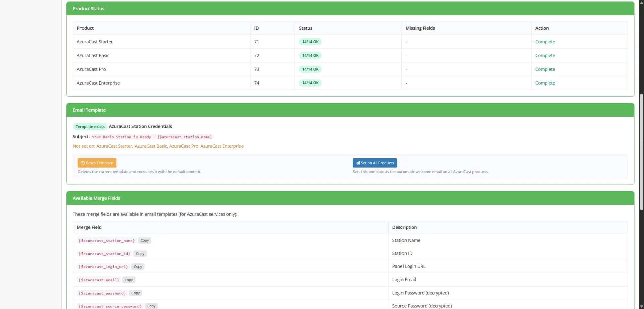The width and height of the screenshot is (644, 309).
Task: Open Complete action for AzuraCast Basic
Action: (545, 55)
